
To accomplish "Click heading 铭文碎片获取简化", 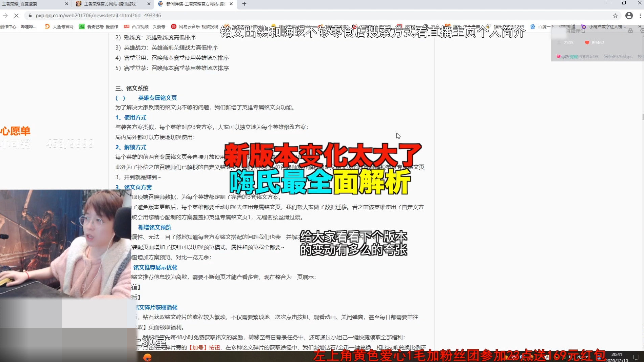I will (157, 307).
